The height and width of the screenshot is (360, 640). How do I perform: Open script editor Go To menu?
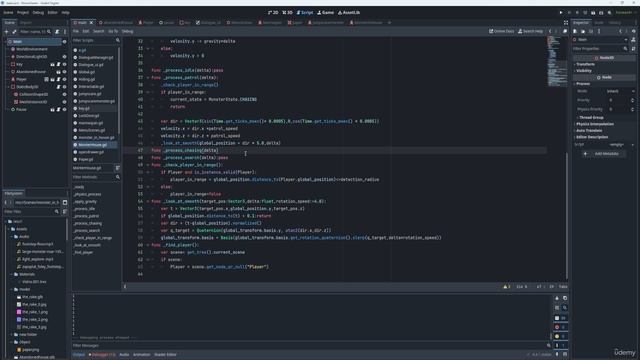click(x=113, y=31)
